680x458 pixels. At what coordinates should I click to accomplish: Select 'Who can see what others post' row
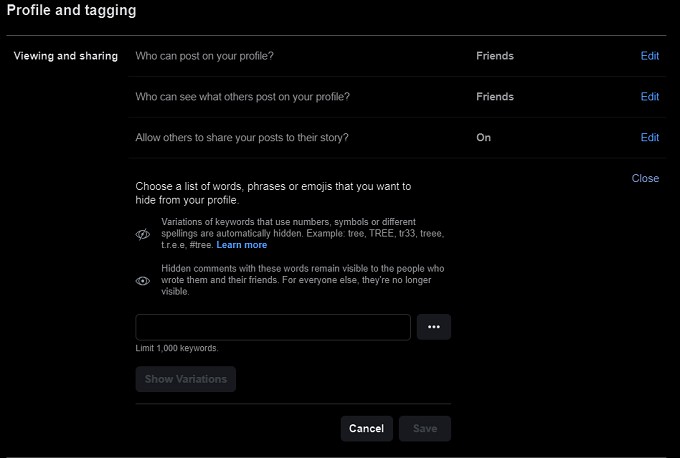point(242,97)
